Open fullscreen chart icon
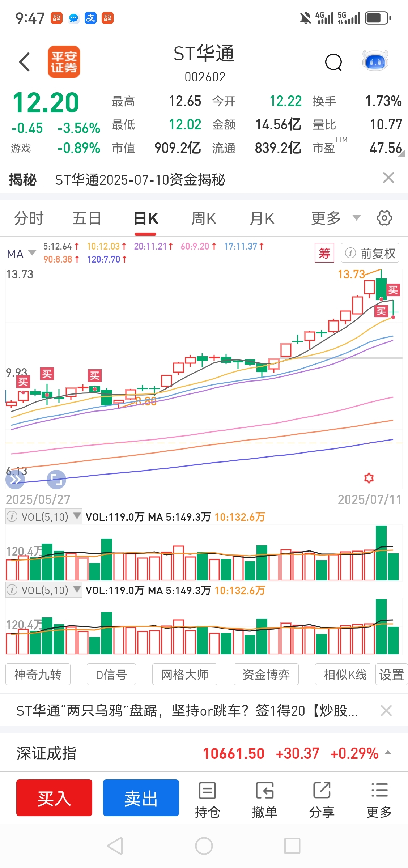 coord(56,480)
